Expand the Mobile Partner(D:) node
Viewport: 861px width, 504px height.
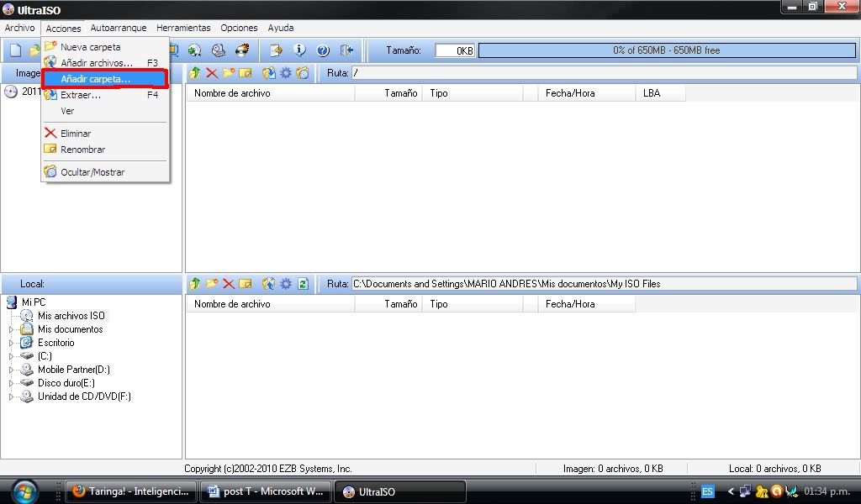click(11, 370)
